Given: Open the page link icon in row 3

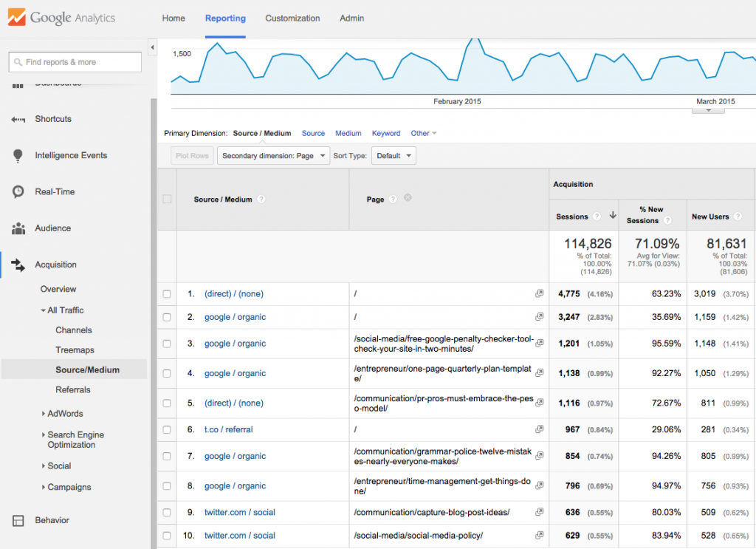Looking at the screenshot, I should click(x=540, y=343).
